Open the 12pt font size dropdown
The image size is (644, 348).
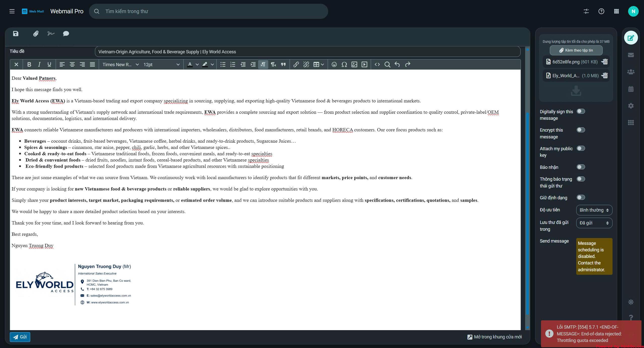click(161, 64)
